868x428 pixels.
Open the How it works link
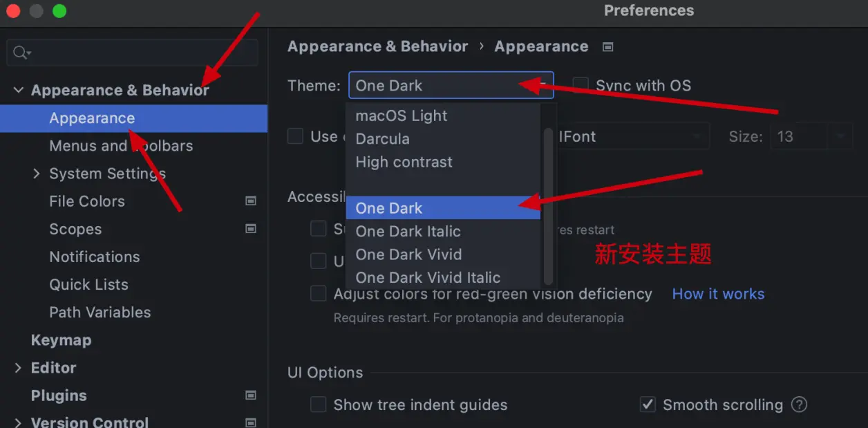point(718,294)
